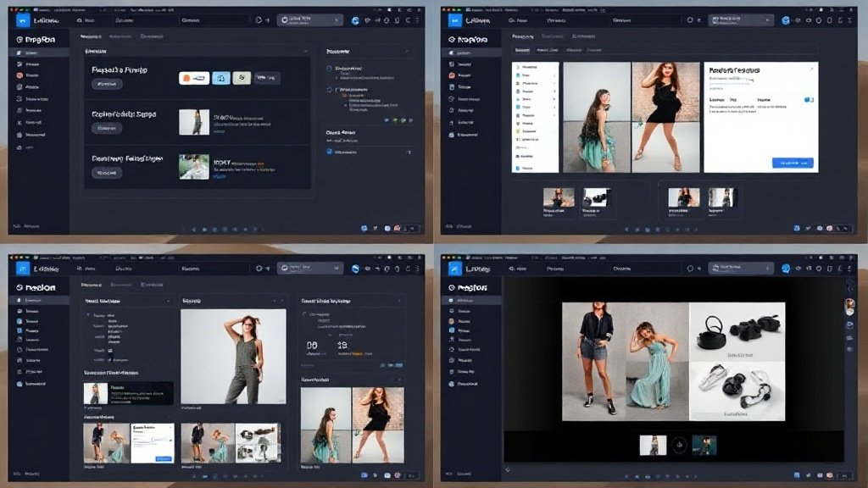Screen dimensions: 868x488
Task: Select first radio circle in three-card window side panel
Action: point(330,69)
